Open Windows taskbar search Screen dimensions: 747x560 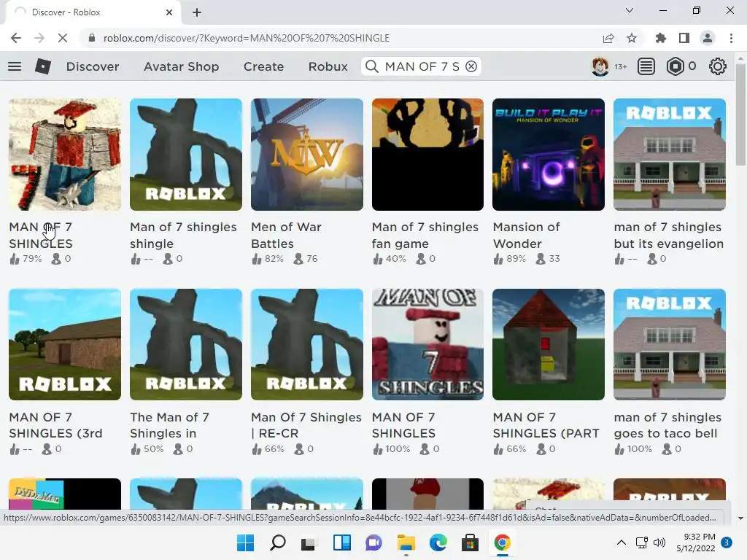coord(278,542)
